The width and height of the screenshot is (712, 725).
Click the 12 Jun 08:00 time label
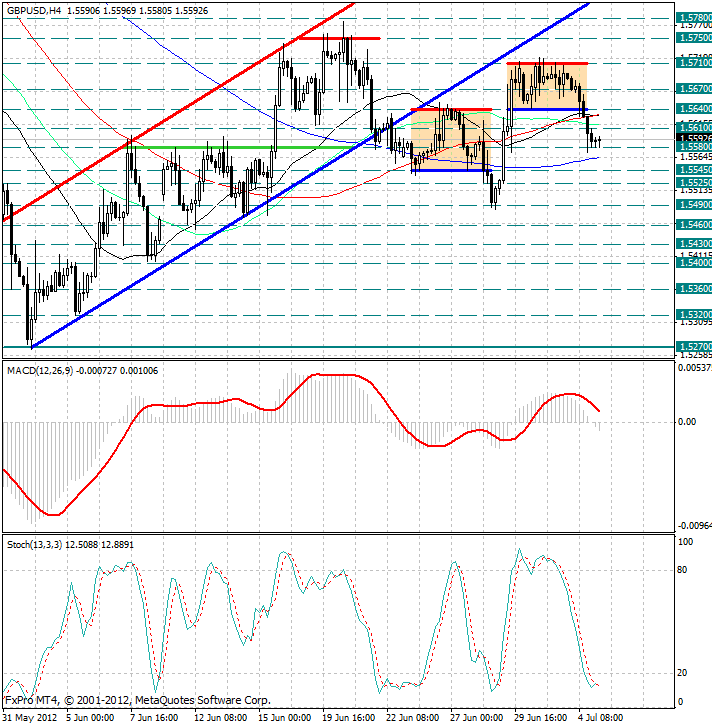click(x=220, y=718)
